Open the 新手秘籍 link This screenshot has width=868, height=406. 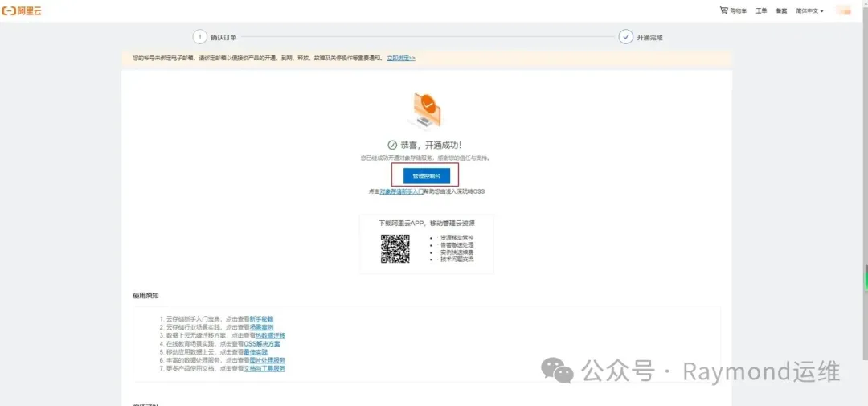(x=261, y=319)
